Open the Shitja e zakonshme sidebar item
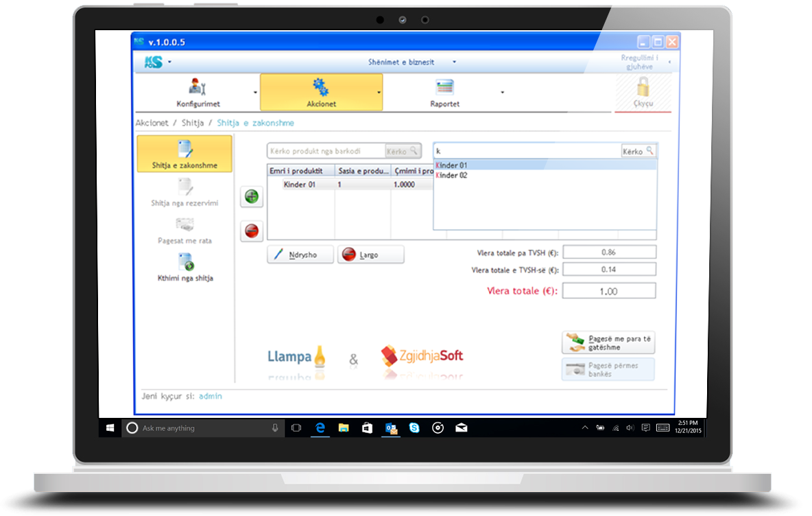 pyautogui.click(x=184, y=153)
